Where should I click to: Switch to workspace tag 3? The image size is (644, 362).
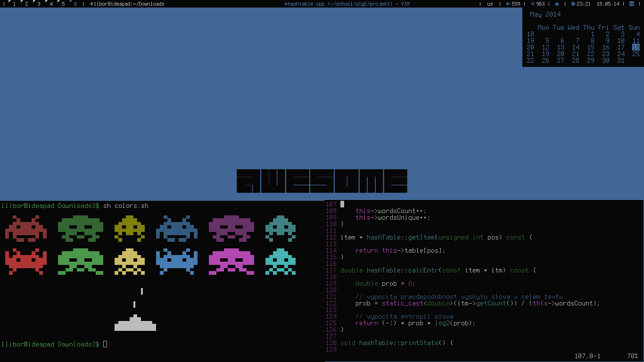click(39, 4)
